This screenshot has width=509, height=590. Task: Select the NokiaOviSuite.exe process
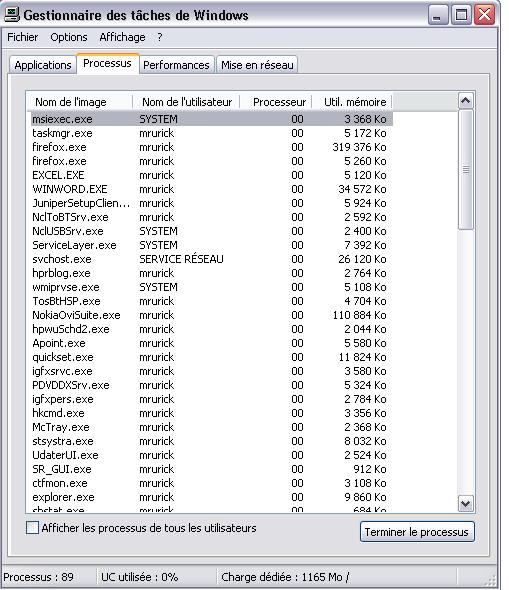click(211, 315)
